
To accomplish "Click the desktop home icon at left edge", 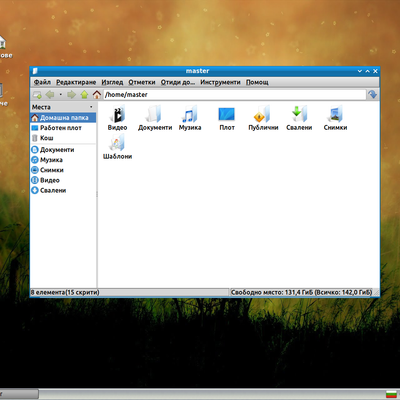I will [3, 43].
